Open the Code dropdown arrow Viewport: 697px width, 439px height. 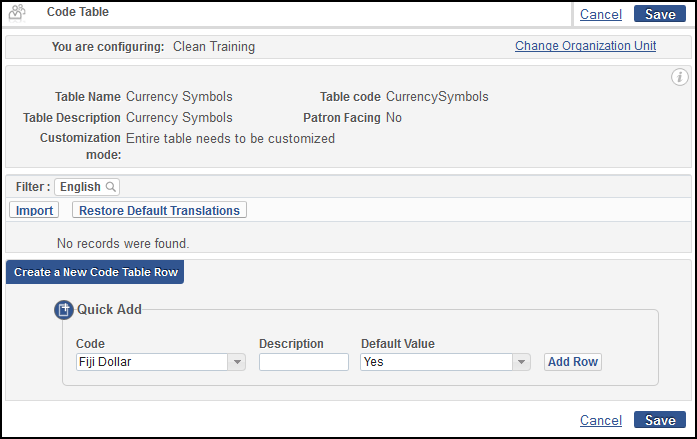[x=237, y=362]
